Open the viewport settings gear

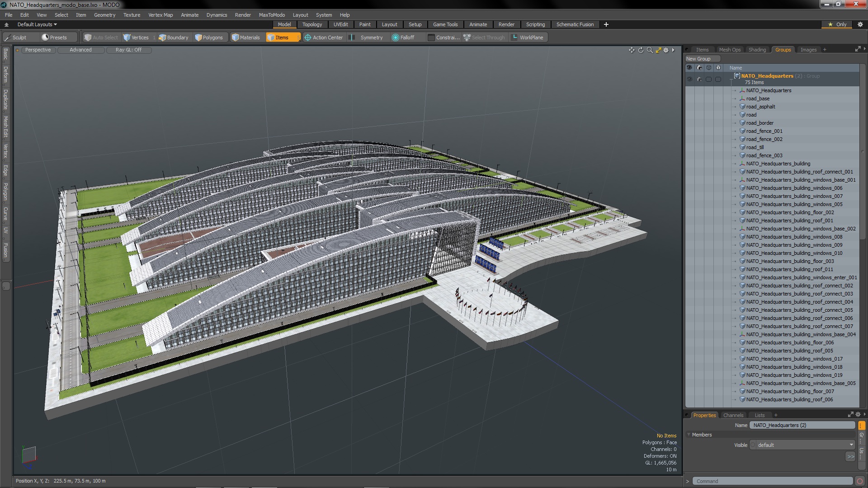click(x=666, y=50)
